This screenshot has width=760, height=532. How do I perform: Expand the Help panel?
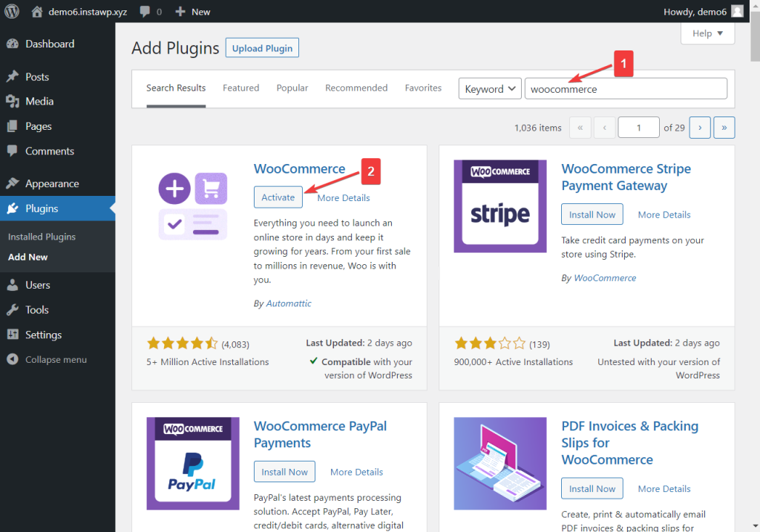pyautogui.click(x=707, y=33)
